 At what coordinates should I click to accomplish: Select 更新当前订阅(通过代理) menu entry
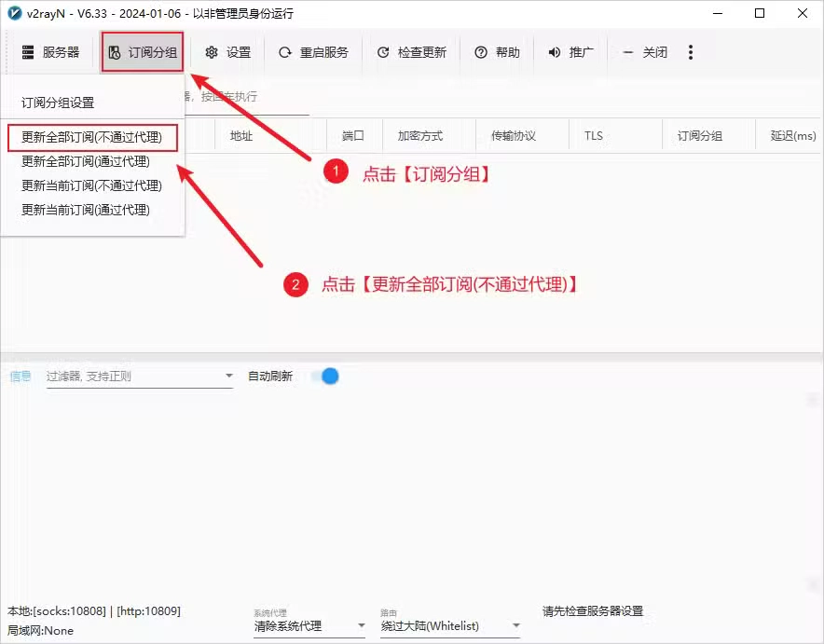click(90, 210)
